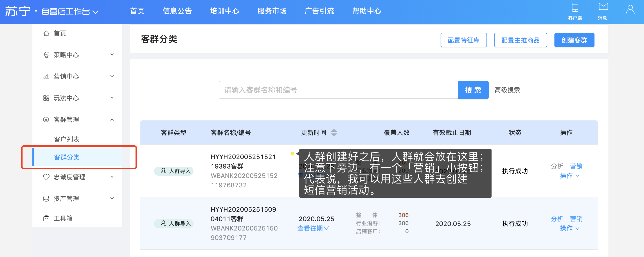Viewport: 644px width, 257px height.
Task: Expand the 资产管理 sidebar section
Action: (112, 198)
